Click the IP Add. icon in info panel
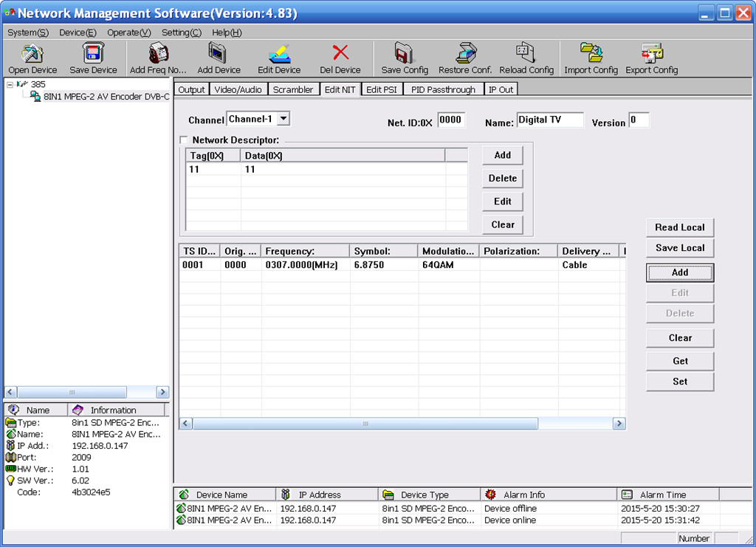The height and width of the screenshot is (547, 756). tap(10, 446)
